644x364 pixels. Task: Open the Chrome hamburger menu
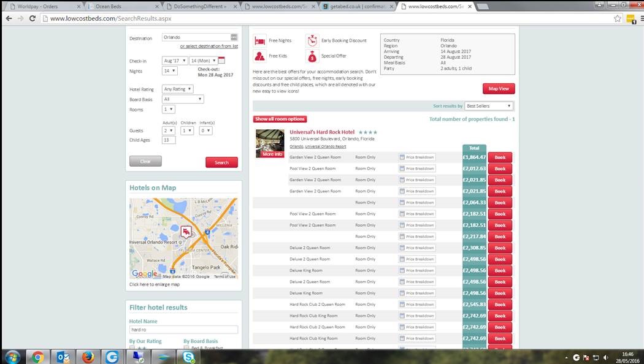[x=642, y=18]
